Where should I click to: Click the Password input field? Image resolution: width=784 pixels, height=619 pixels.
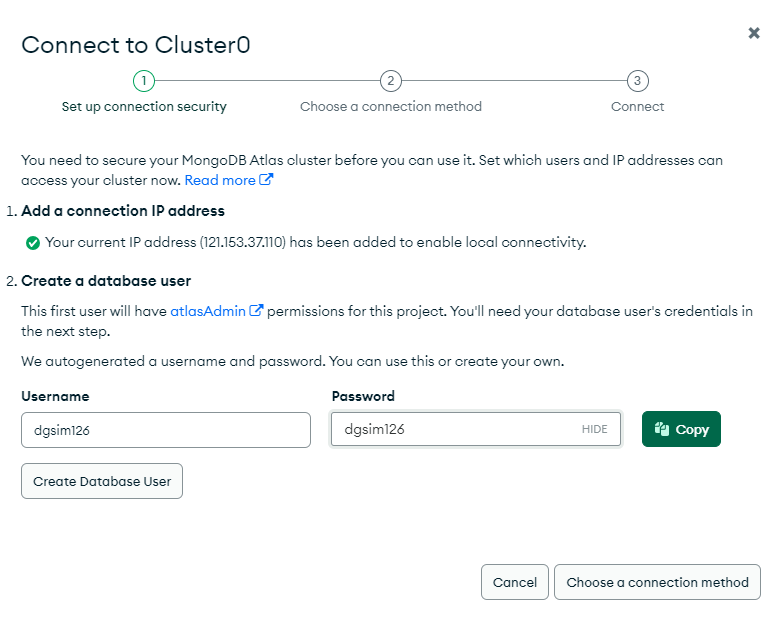click(x=476, y=429)
